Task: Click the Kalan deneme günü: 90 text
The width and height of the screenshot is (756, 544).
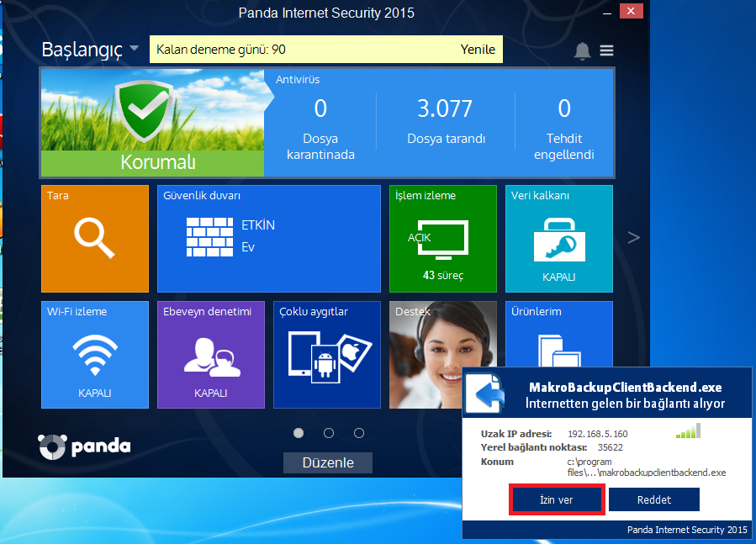Action: pos(221,50)
